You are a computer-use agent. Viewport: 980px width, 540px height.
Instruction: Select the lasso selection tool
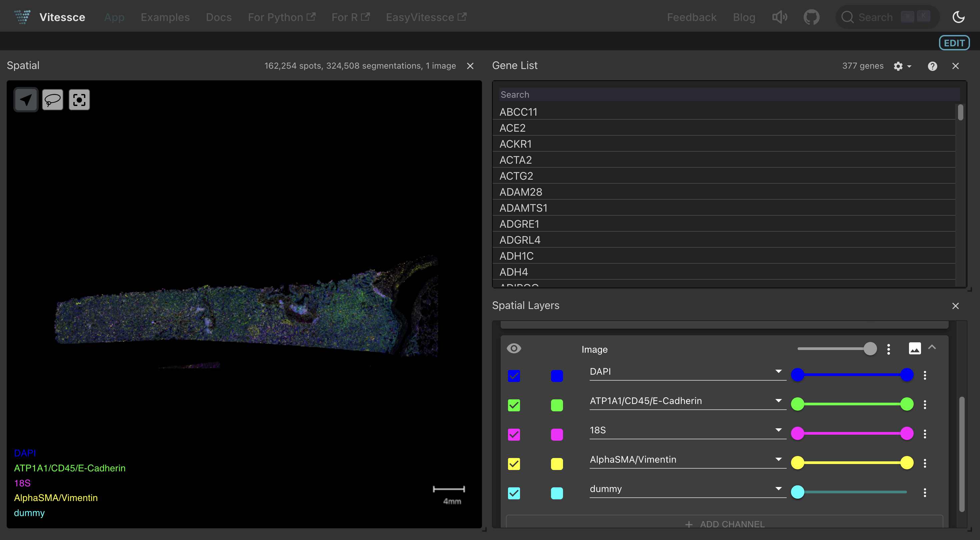point(53,100)
